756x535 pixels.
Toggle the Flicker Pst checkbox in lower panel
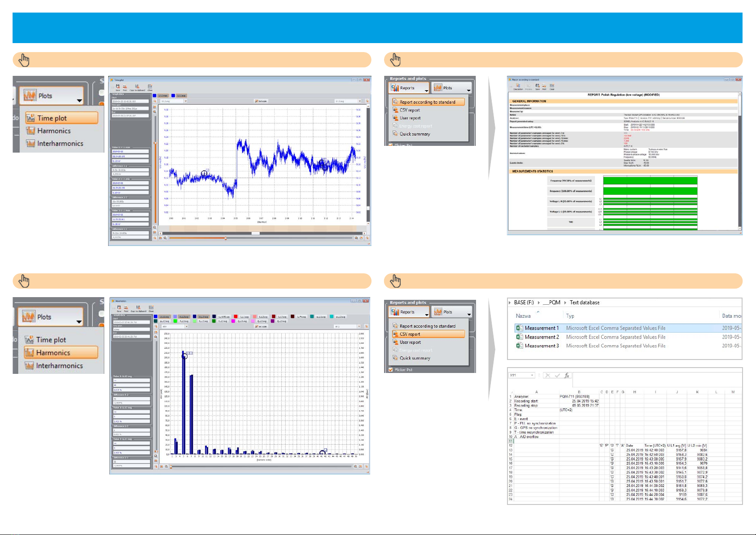click(x=391, y=370)
